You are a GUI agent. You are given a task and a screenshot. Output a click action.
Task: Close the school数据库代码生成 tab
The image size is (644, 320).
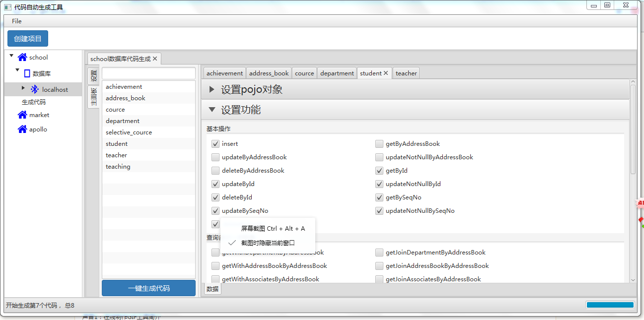coord(155,59)
